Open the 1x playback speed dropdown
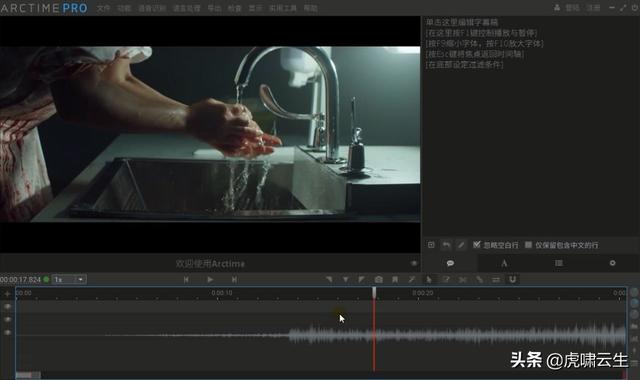 click(x=69, y=279)
